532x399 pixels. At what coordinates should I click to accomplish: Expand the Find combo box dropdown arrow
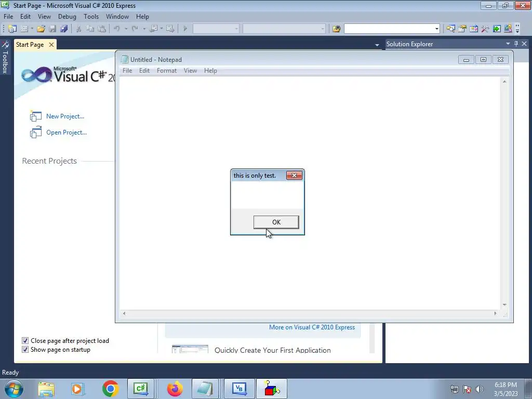coord(436,29)
